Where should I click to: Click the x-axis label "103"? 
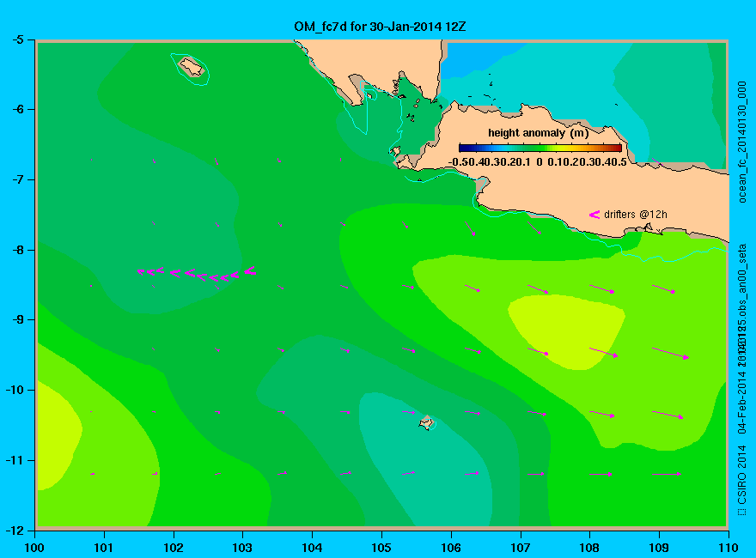[x=242, y=548]
